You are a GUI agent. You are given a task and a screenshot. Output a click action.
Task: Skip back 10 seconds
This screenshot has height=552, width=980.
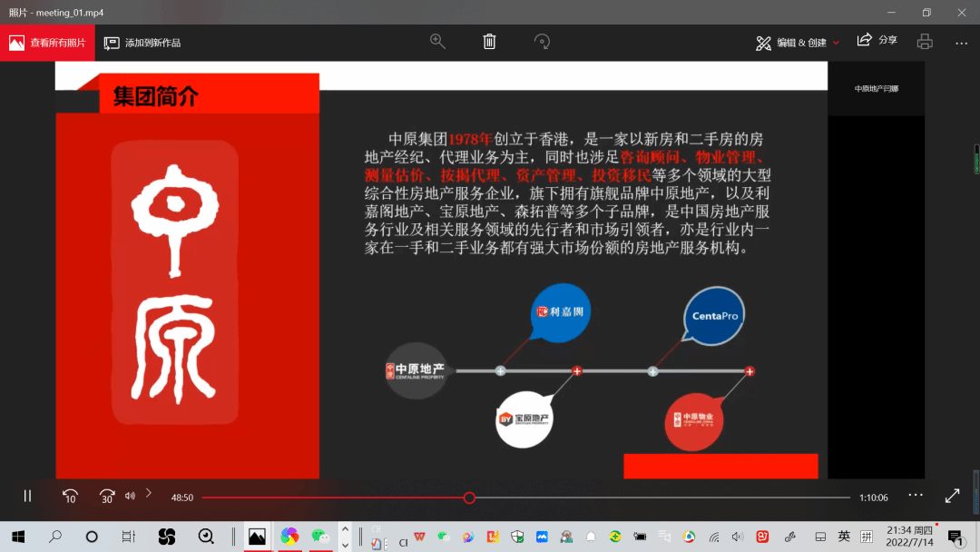tap(70, 496)
